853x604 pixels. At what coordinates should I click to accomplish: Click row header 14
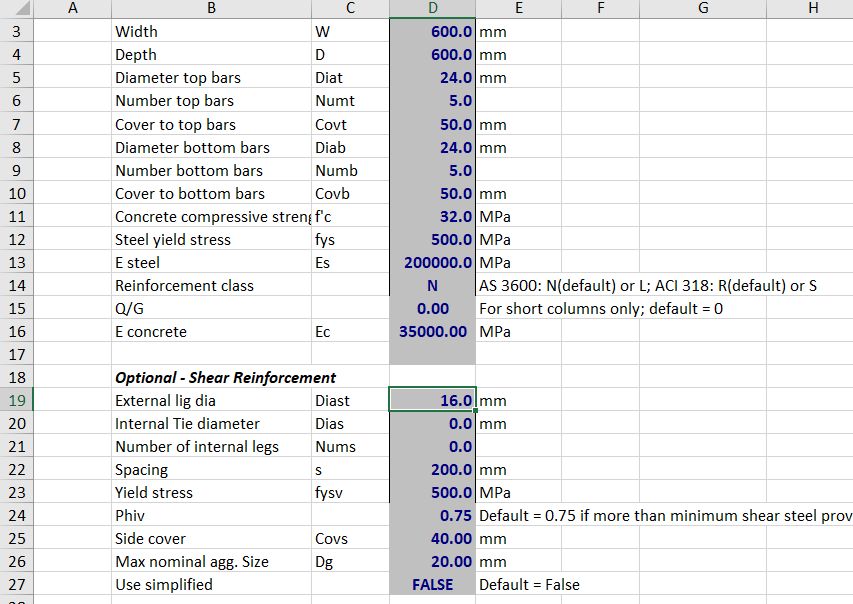[17, 285]
